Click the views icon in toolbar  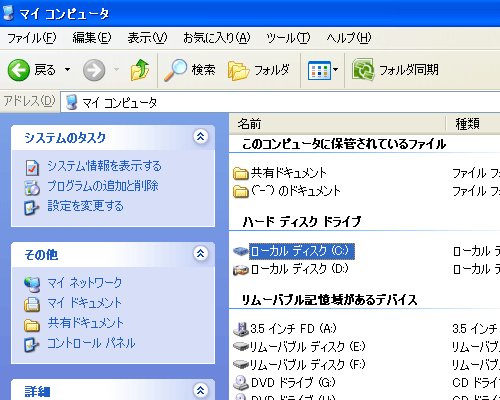pyautogui.click(x=319, y=70)
